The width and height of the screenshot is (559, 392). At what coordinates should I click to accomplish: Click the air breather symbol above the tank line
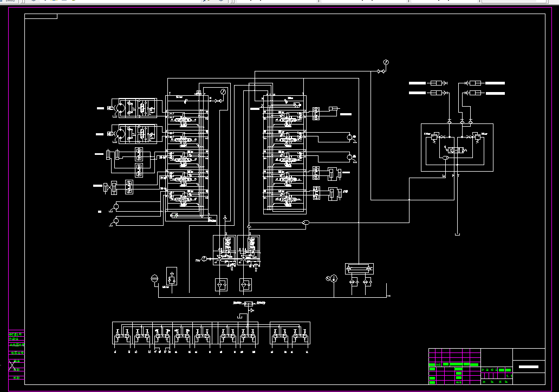point(154,279)
